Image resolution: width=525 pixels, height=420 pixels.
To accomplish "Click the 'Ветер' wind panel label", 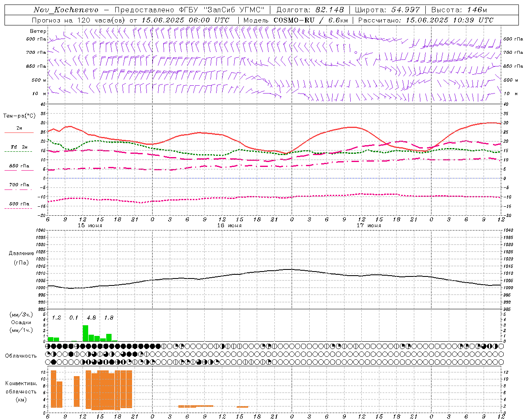I will (x=38, y=31).
